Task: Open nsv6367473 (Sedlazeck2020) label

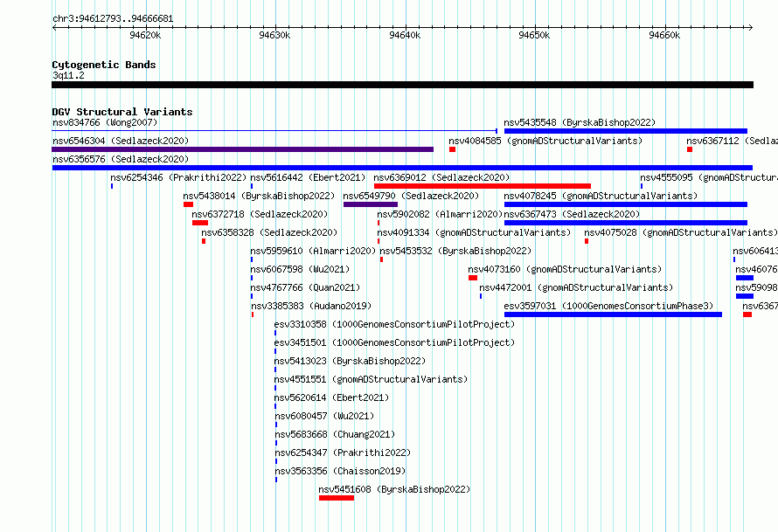Action: pos(572,214)
